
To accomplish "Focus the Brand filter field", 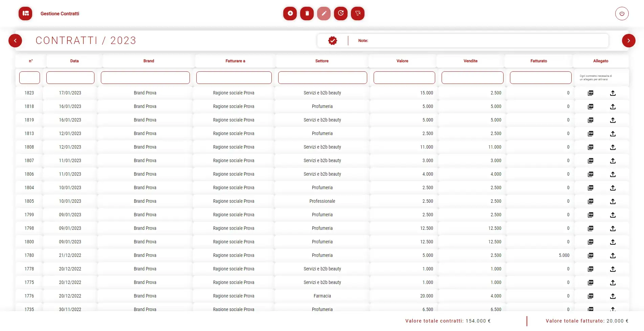I will [x=145, y=78].
